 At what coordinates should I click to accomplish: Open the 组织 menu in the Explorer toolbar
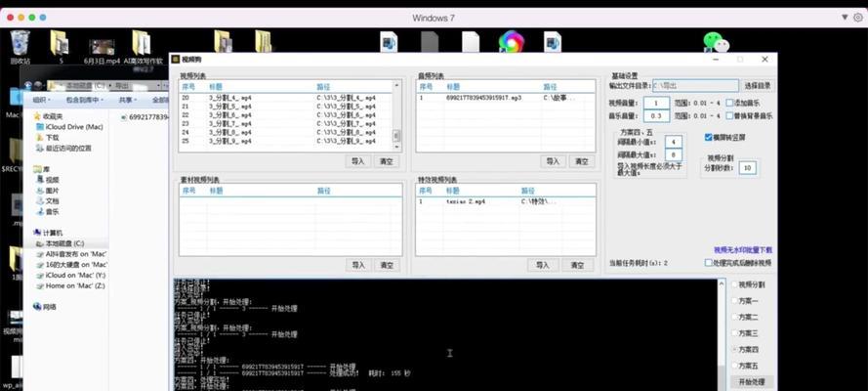tap(41, 101)
